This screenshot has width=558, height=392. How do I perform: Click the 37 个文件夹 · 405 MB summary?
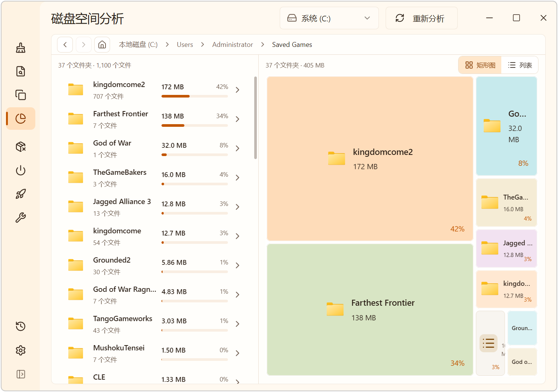coord(295,65)
